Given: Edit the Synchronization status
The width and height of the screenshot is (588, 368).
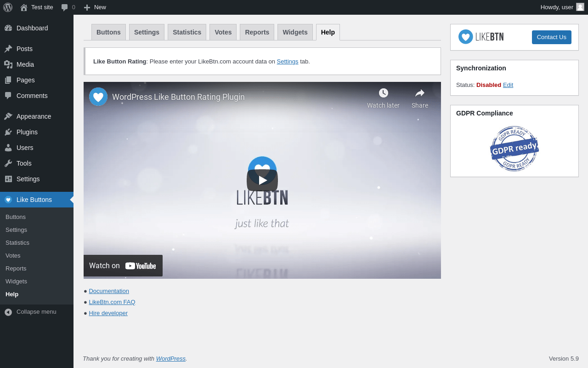Looking at the screenshot, I should (x=508, y=85).
